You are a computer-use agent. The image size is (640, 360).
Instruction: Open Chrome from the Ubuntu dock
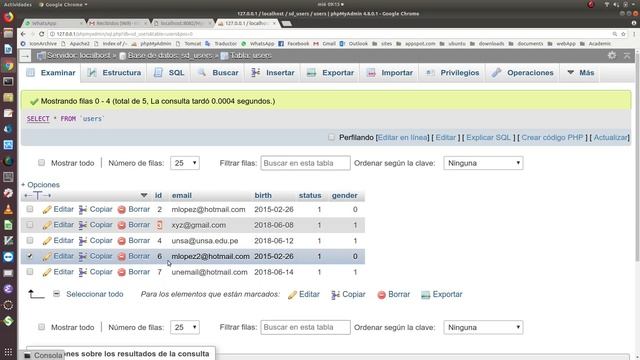point(8,66)
